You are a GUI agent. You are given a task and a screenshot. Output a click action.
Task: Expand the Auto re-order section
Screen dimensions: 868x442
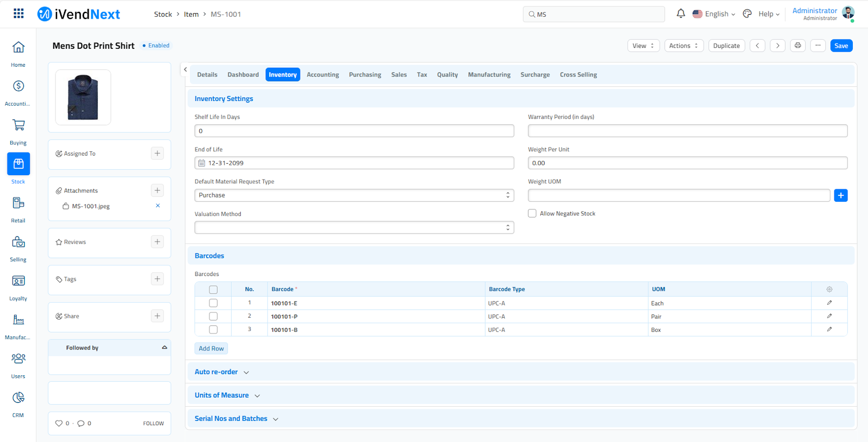point(221,372)
